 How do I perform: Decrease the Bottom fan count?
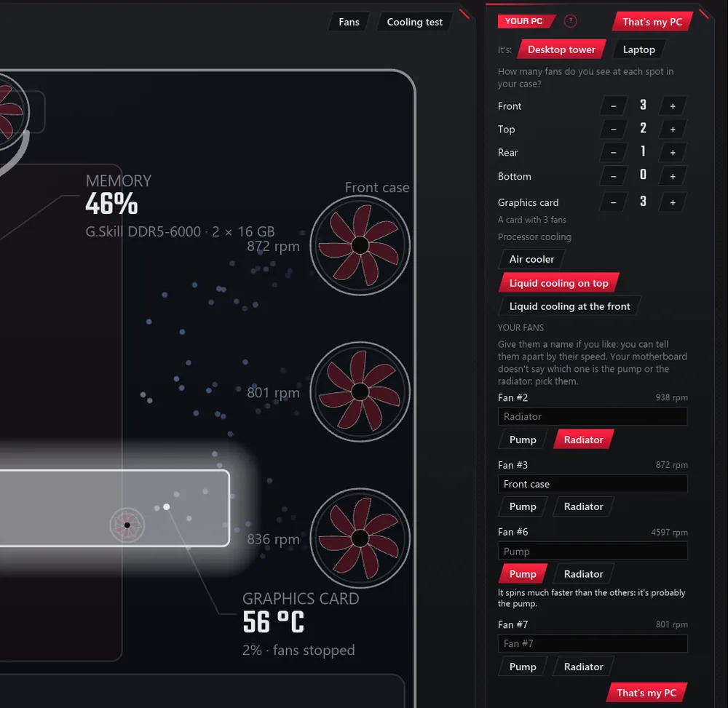coord(613,176)
